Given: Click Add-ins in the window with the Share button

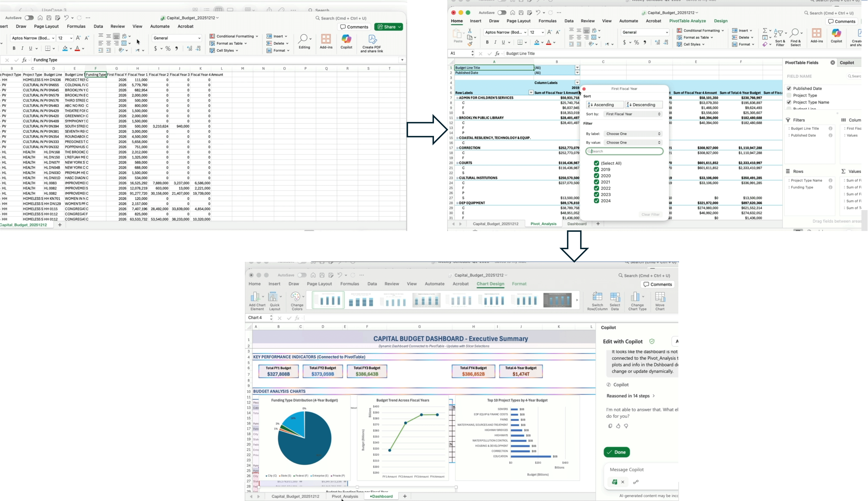Looking at the screenshot, I should [x=326, y=42].
